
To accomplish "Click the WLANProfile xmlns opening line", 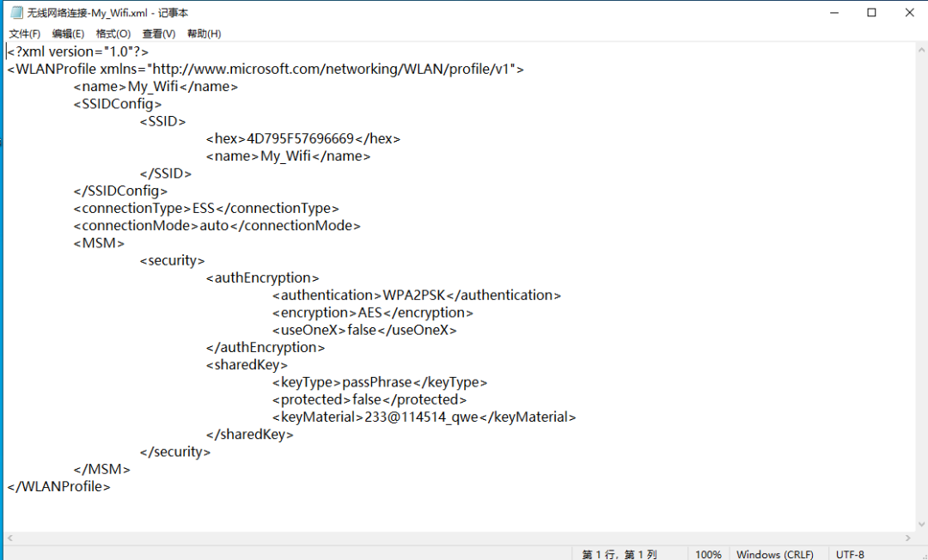I will pos(266,70).
